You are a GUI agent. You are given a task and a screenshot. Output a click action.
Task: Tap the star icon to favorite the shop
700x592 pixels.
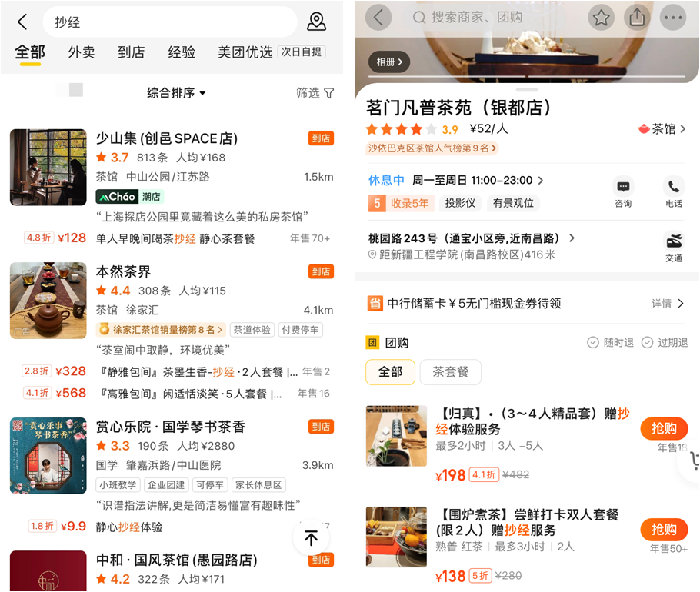601,18
